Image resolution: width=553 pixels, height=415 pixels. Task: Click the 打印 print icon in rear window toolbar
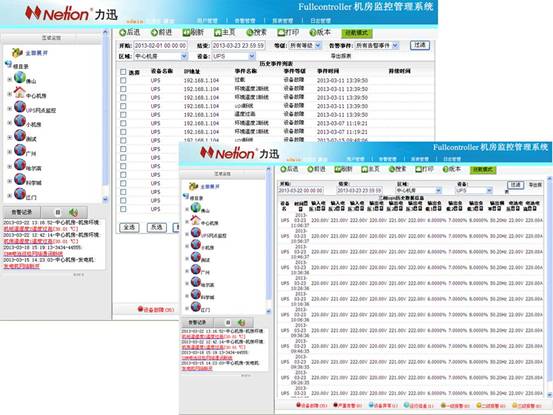281,33
